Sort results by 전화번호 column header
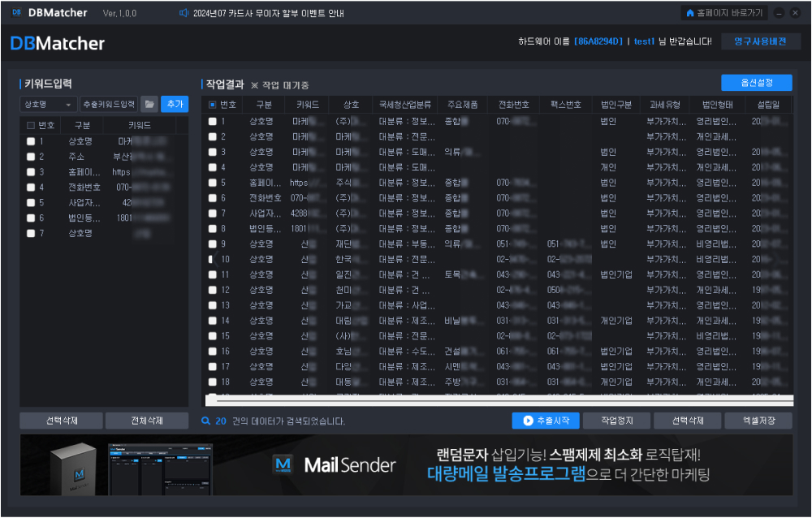 (513, 105)
